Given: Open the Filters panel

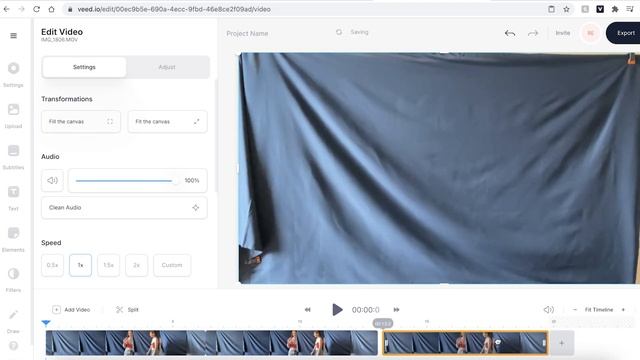Looking at the screenshot, I should 13,280.
